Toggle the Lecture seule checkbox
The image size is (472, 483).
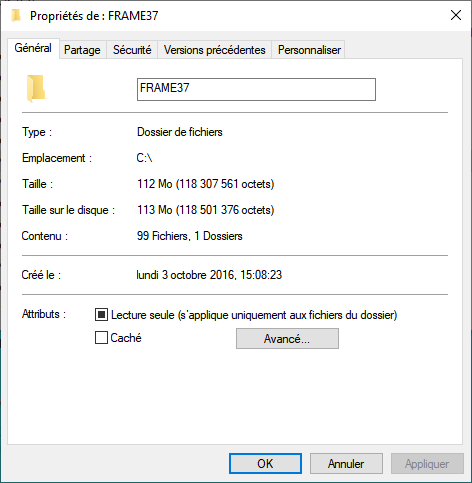[x=101, y=315]
